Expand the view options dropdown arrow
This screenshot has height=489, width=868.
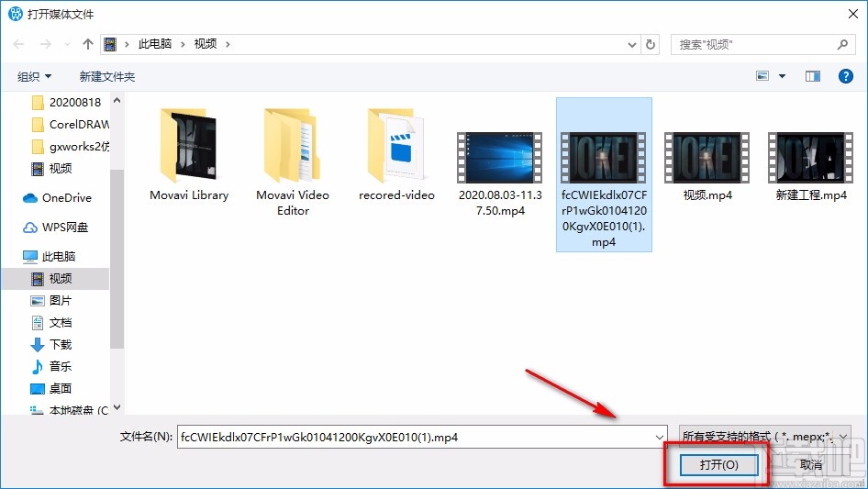click(x=782, y=76)
